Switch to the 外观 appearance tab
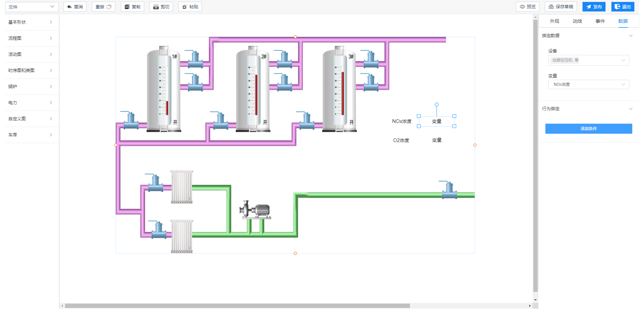 pos(554,21)
